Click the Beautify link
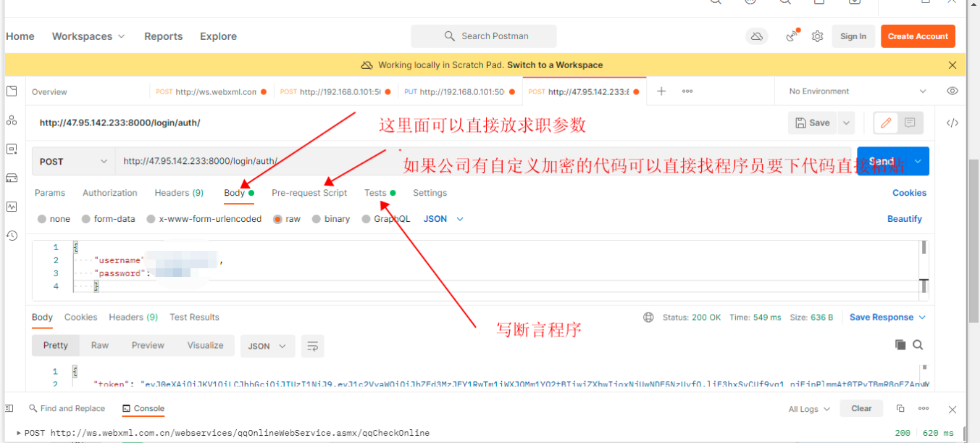 click(905, 219)
